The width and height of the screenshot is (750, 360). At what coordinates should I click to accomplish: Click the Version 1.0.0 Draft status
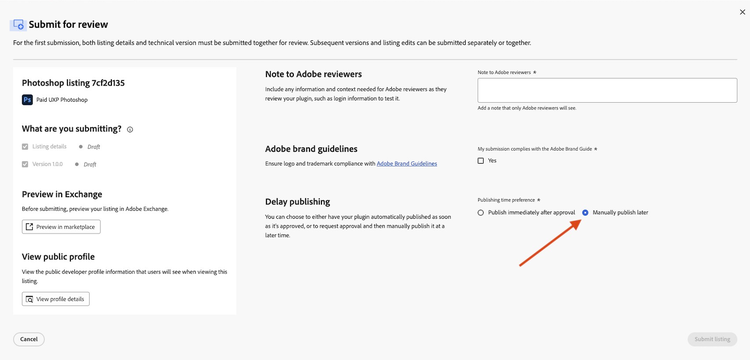(90, 164)
